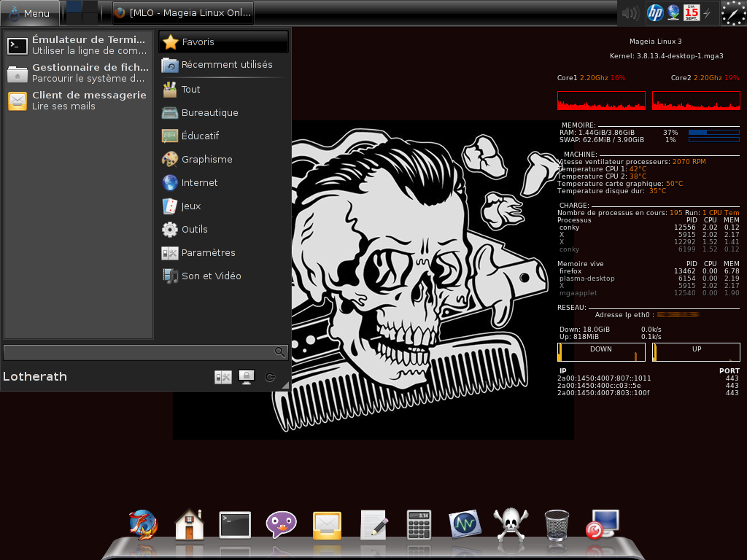Click the network globe tray icon

(673, 13)
